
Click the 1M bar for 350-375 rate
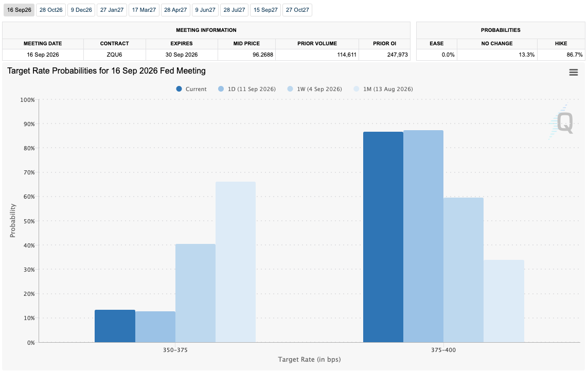click(x=236, y=262)
